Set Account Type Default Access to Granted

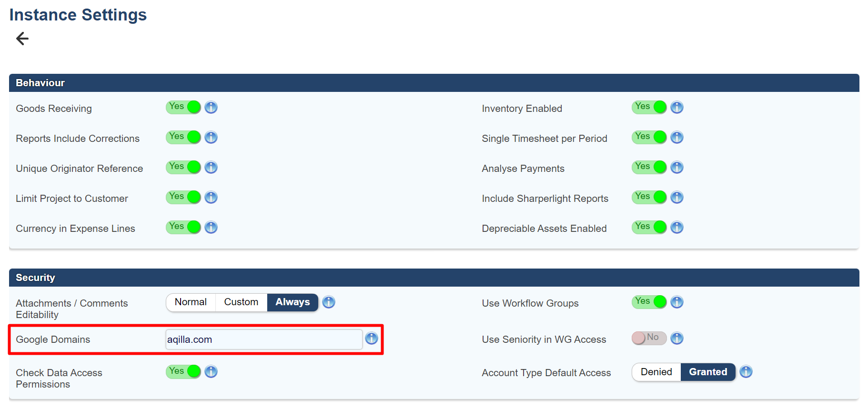(708, 372)
